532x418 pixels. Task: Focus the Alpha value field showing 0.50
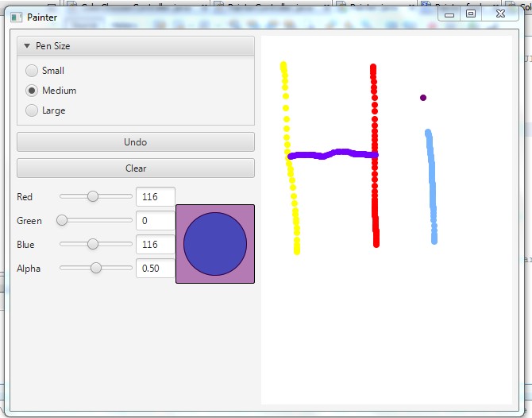156,269
